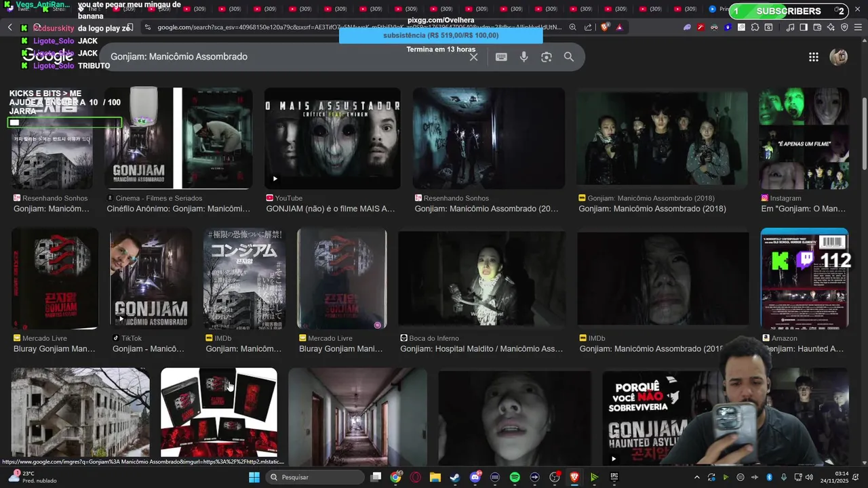This screenshot has width=868, height=488.
Task: Open the Extensions puzzle-piece icon
Action: point(755,27)
